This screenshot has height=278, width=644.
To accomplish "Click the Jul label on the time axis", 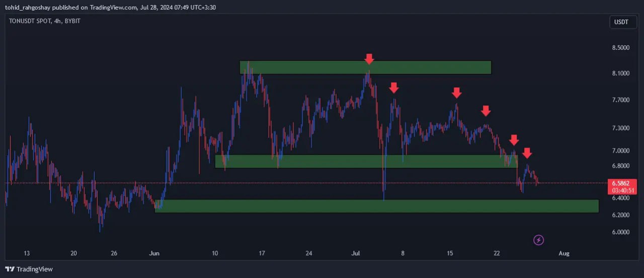I will pyautogui.click(x=356, y=253).
